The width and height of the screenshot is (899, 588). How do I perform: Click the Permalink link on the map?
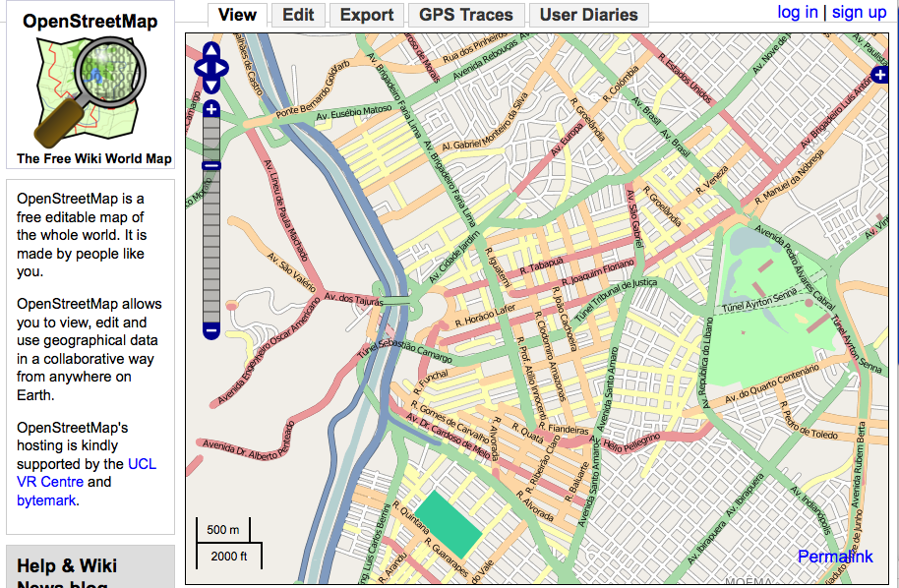click(x=835, y=557)
